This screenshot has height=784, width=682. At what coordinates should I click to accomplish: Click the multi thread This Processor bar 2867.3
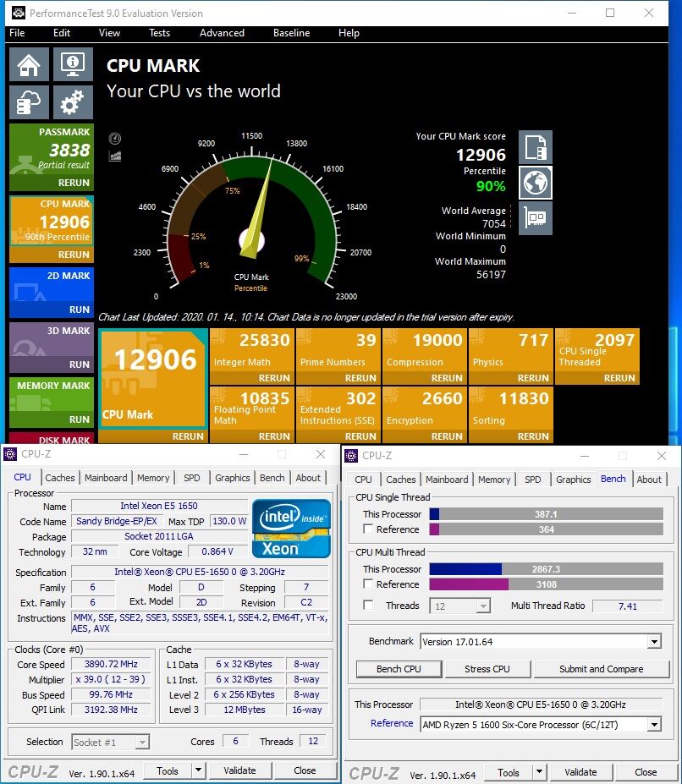(x=547, y=569)
